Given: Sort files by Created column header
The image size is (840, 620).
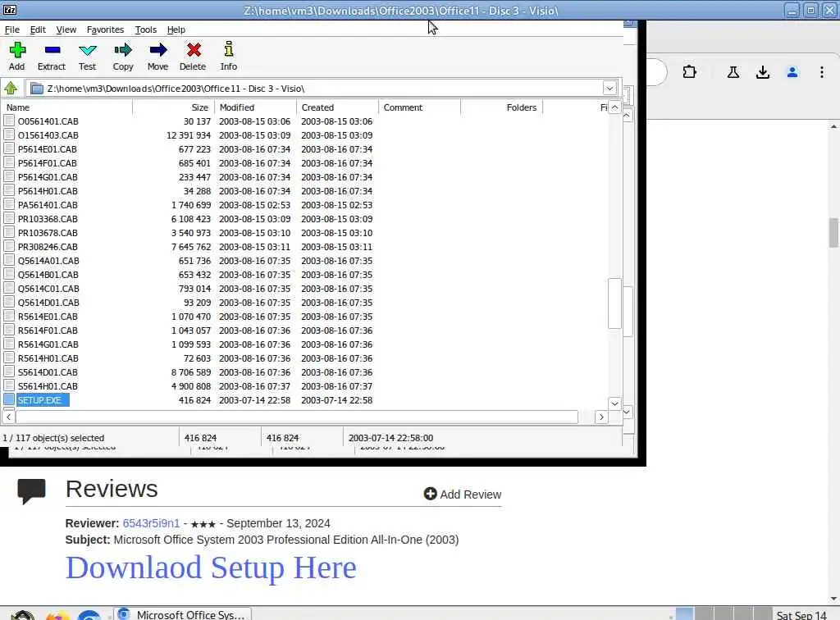Looking at the screenshot, I should click(337, 107).
